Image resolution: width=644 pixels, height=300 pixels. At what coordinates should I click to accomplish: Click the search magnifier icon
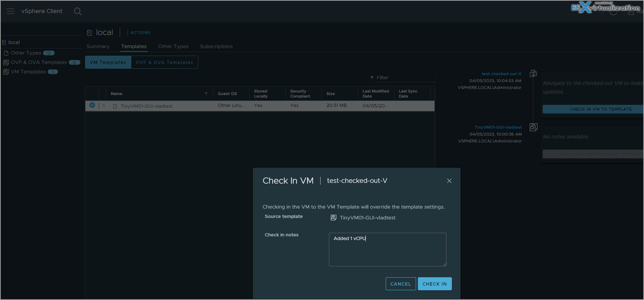[78, 12]
